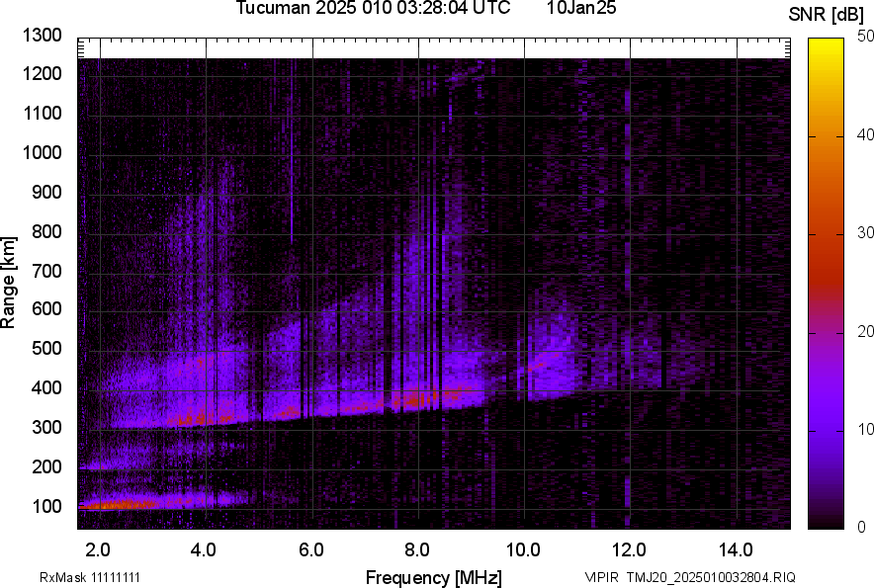
Task: Click the 2.0 tick on the frequency axis
Action: 98,549
